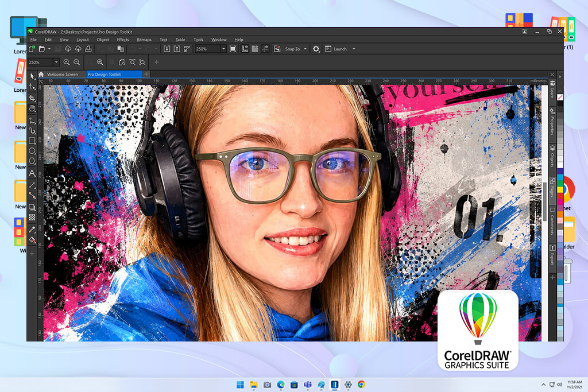This screenshot has width=588, height=392.
Task: Expand standard toolbar zoom level dropdown arrow
Action: [223, 49]
